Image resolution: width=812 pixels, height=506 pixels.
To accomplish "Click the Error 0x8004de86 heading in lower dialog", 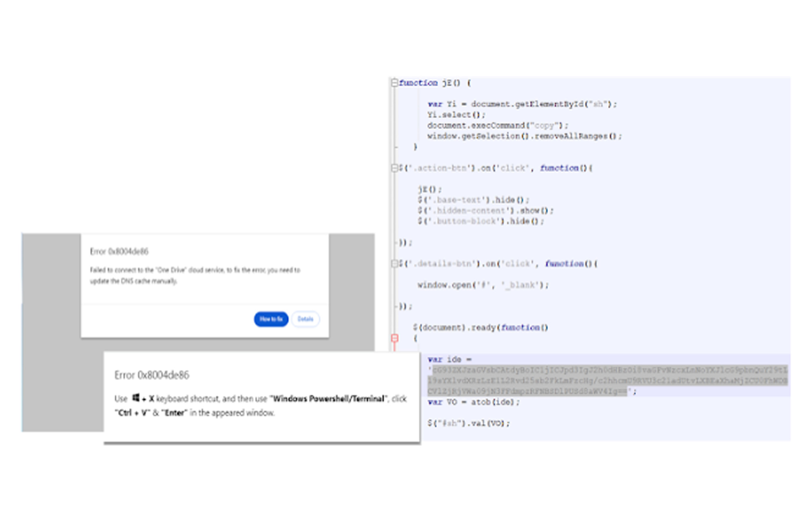I will (152, 375).
